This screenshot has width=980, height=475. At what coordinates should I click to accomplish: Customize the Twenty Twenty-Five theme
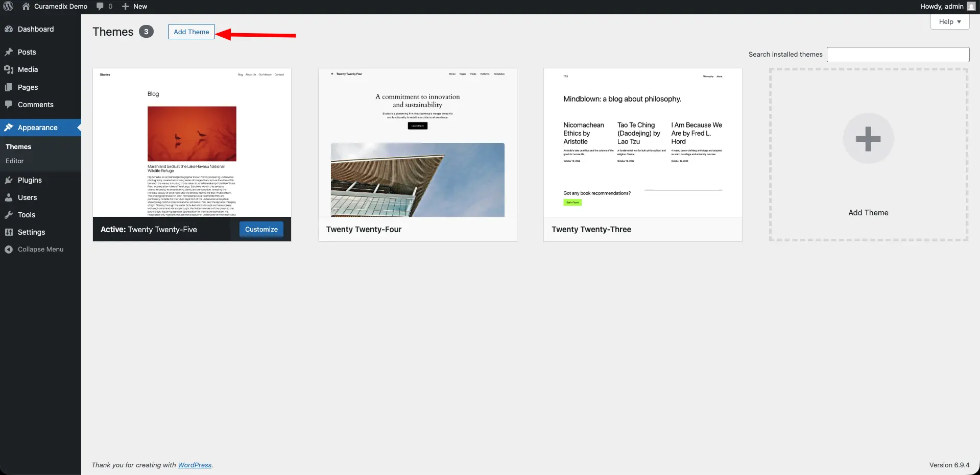click(261, 229)
